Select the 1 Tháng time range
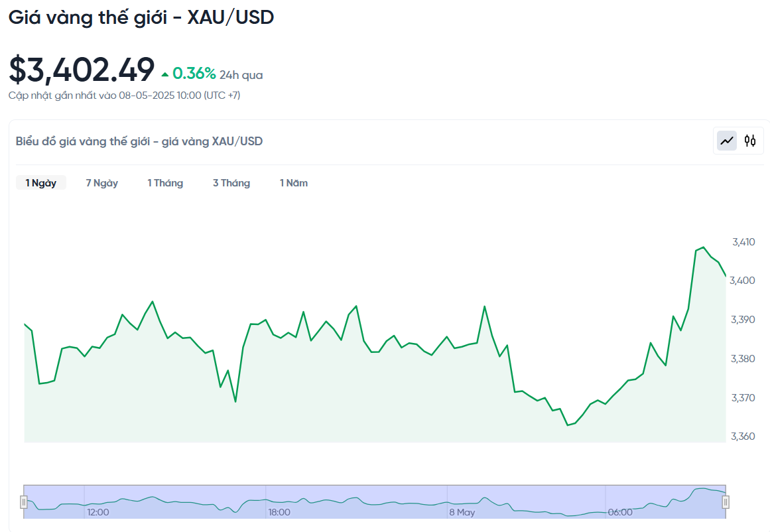Image resolution: width=770 pixels, height=532 pixels. pyautogui.click(x=166, y=182)
